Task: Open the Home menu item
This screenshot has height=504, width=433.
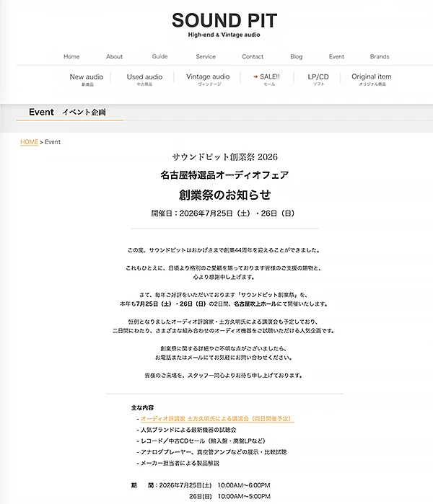Action: pos(71,56)
